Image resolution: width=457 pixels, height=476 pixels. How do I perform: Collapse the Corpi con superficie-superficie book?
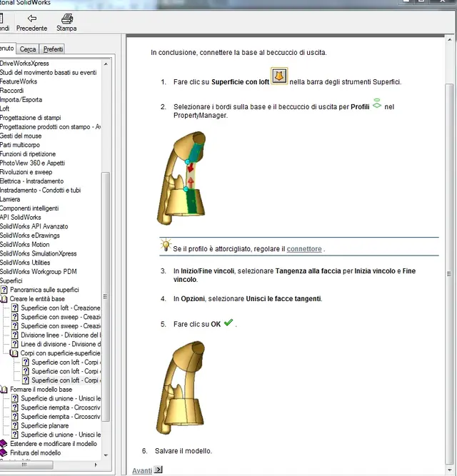tap(14, 353)
